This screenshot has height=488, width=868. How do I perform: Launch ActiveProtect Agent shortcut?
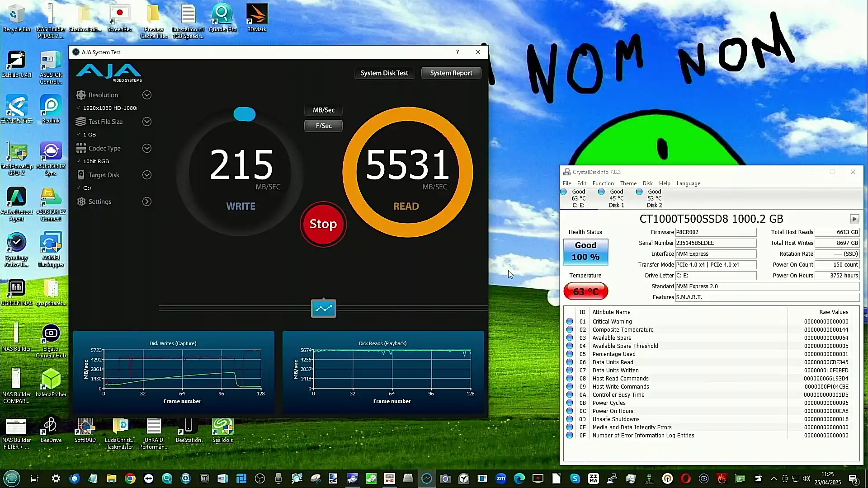[16, 204]
